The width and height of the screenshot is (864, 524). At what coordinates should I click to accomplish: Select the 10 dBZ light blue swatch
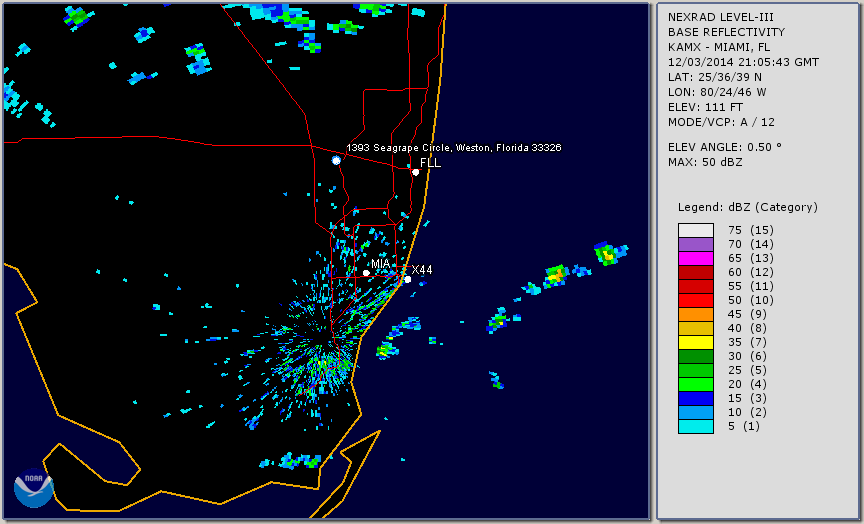tap(696, 413)
